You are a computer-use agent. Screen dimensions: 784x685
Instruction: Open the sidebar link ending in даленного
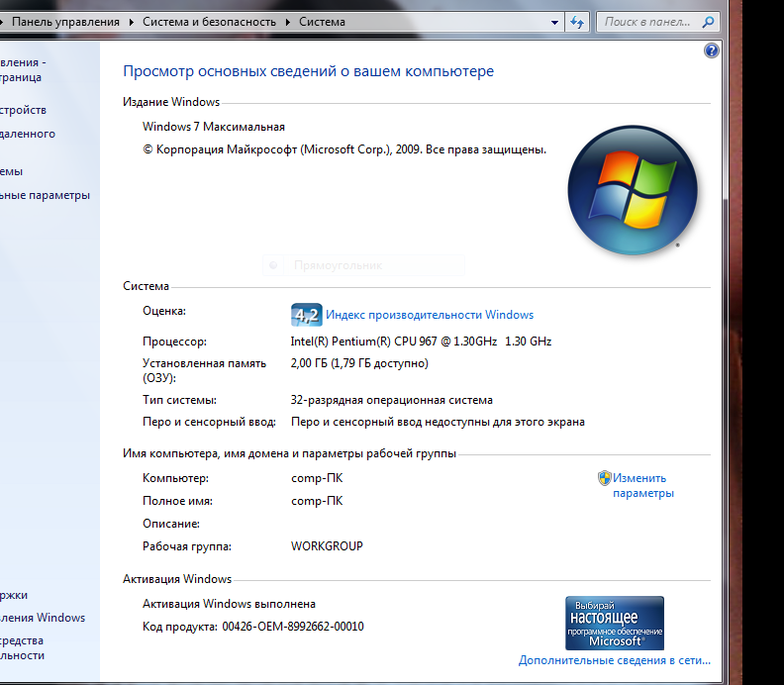pos(28,134)
